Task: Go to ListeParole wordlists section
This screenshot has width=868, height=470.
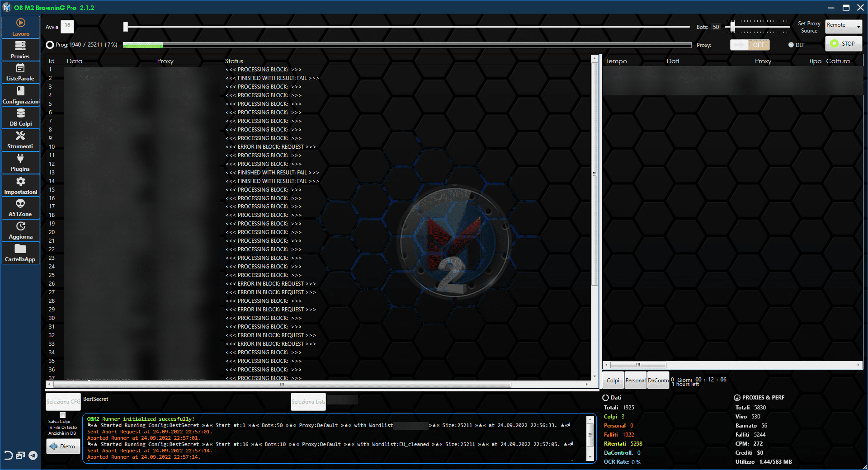Action: [x=21, y=72]
